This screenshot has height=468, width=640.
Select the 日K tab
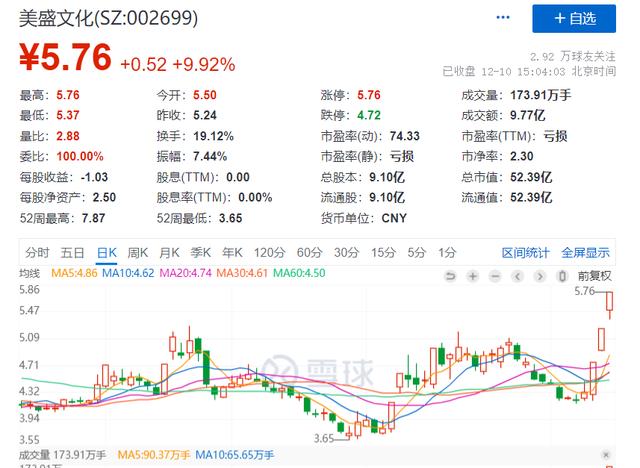click(x=107, y=253)
